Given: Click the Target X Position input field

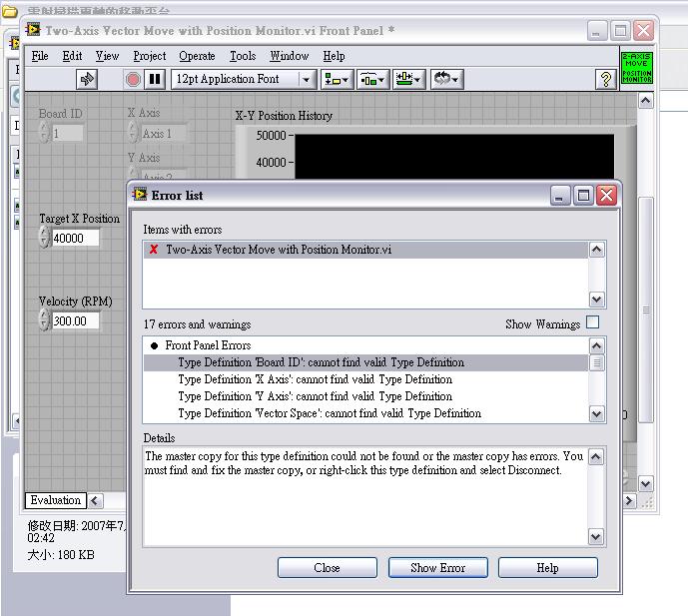Looking at the screenshot, I should pyautogui.click(x=75, y=239).
